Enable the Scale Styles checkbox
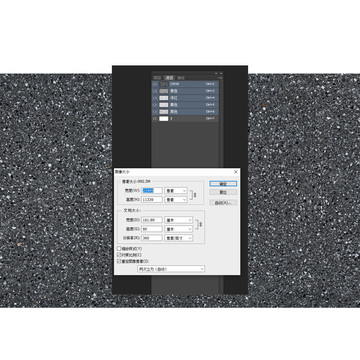 tap(119, 249)
